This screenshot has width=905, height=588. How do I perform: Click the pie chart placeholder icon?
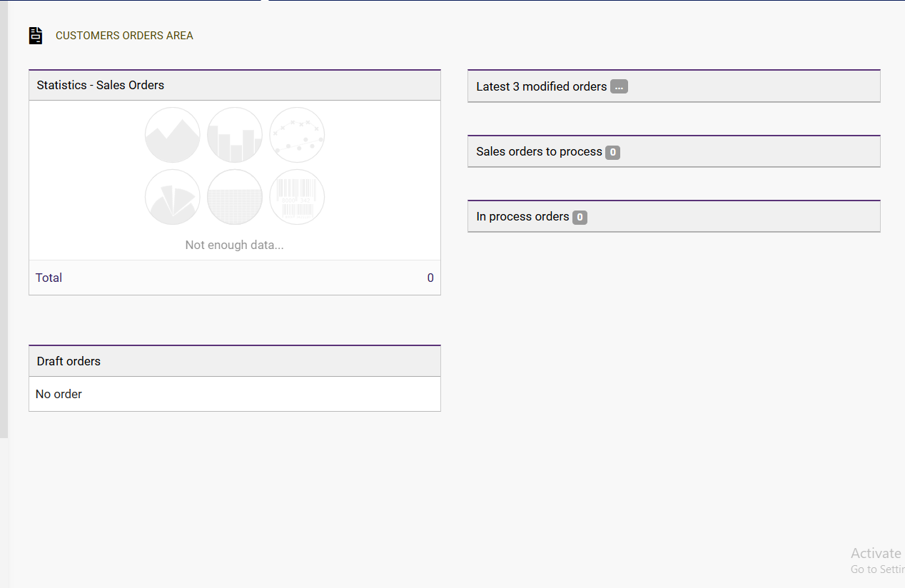pos(172,197)
